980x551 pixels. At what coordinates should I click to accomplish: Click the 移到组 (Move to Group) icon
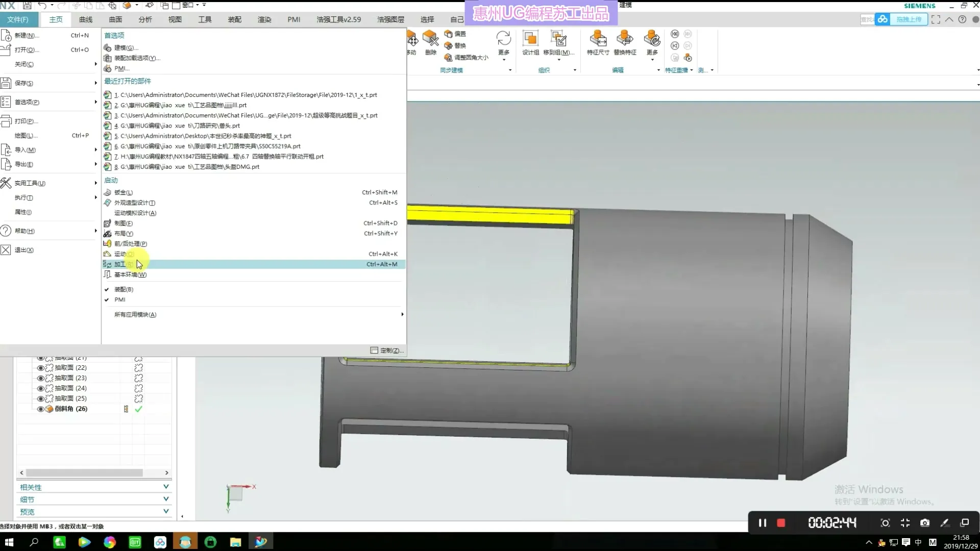click(558, 39)
